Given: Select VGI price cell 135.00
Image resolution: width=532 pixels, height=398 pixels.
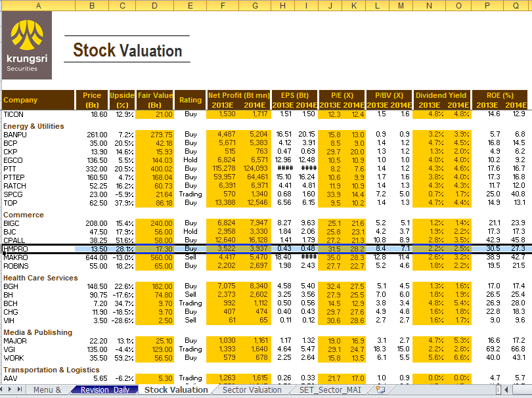Looking at the screenshot, I should click(x=92, y=349).
